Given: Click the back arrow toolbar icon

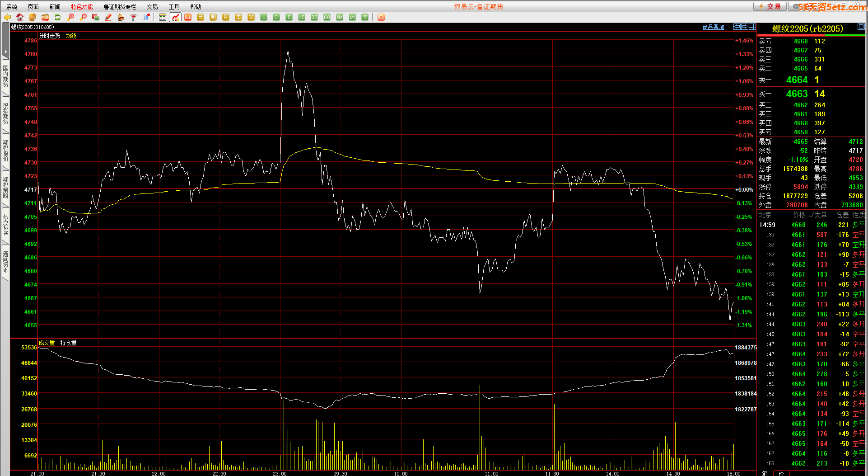Looking at the screenshot, I should click(7, 17).
